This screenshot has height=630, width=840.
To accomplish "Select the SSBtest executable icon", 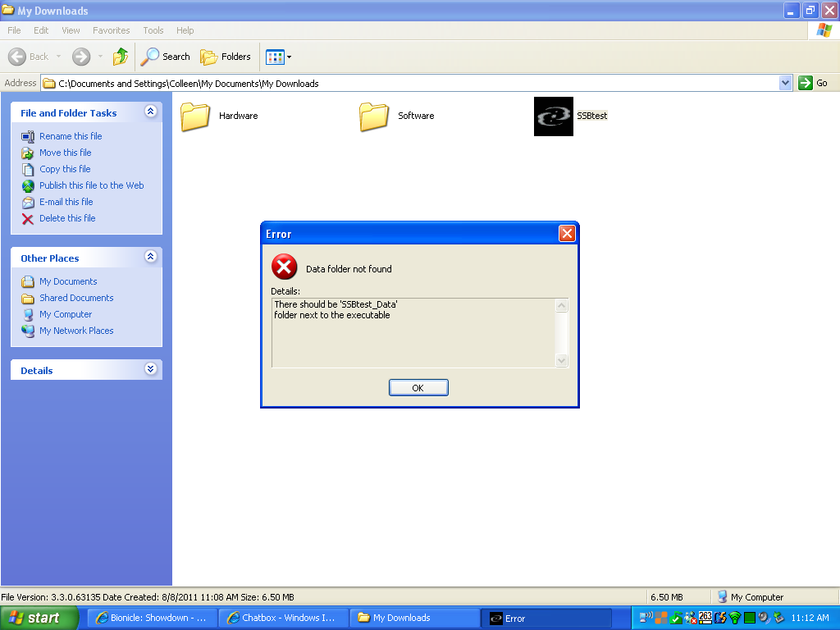I will click(x=554, y=116).
